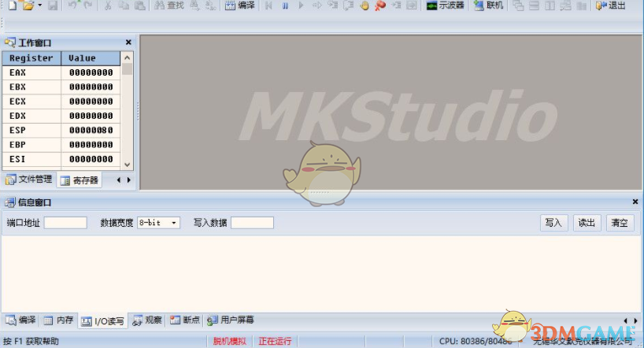
Task: Switch to the 观察 watch tab
Action: click(x=147, y=320)
